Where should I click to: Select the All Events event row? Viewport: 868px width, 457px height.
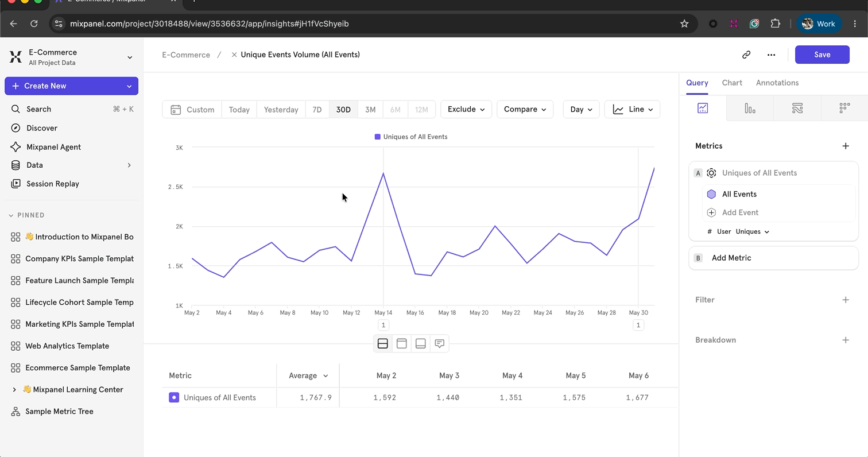pos(779,194)
